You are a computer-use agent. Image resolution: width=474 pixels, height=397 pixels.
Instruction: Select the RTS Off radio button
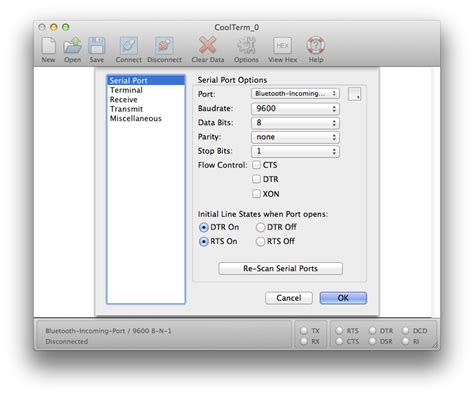click(260, 241)
